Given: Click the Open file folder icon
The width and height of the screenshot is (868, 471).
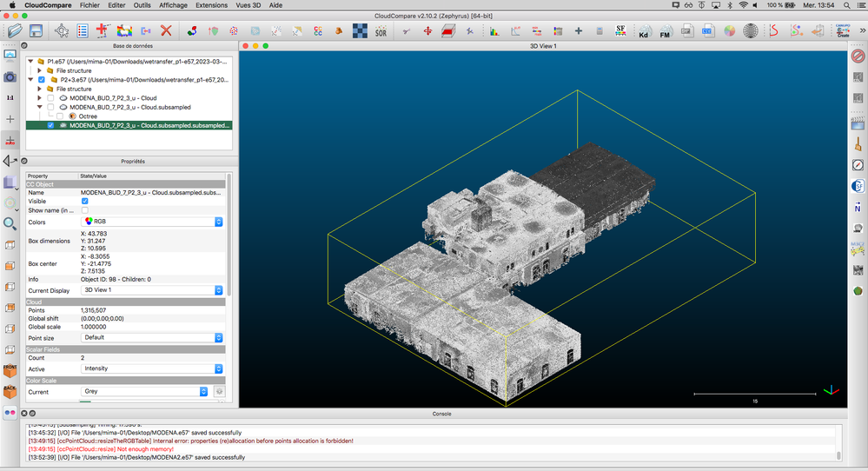Looking at the screenshot, I should point(15,31).
